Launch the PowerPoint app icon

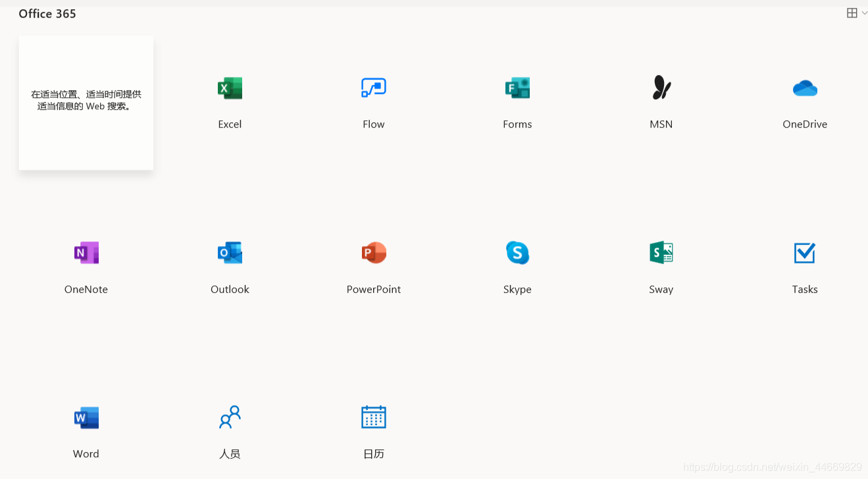tap(374, 253)
